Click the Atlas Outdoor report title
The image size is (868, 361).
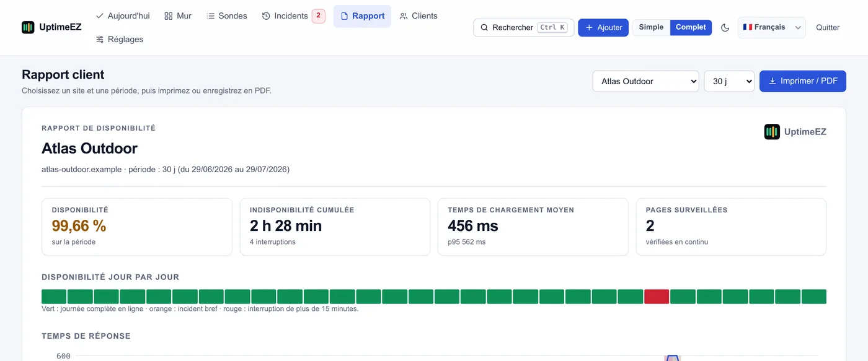click(x=89, y=149)
